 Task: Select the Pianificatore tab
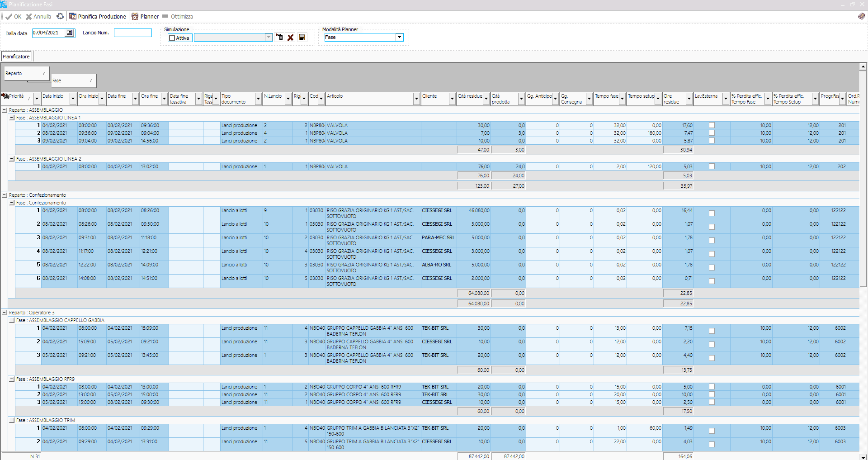[x=16, y=57]
